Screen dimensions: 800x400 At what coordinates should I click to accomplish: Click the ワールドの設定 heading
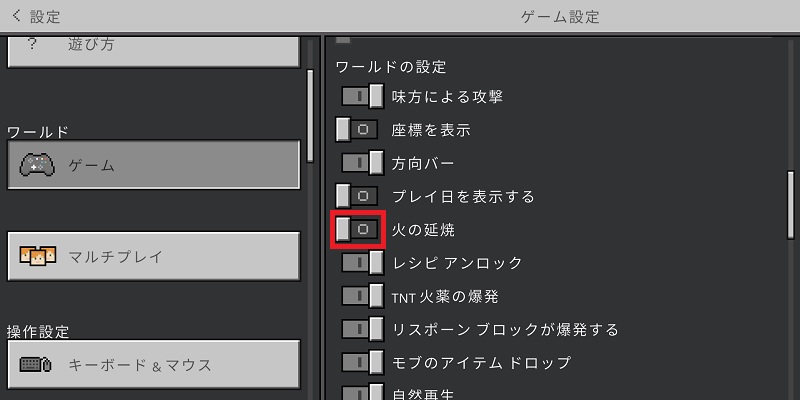point(391,66)
